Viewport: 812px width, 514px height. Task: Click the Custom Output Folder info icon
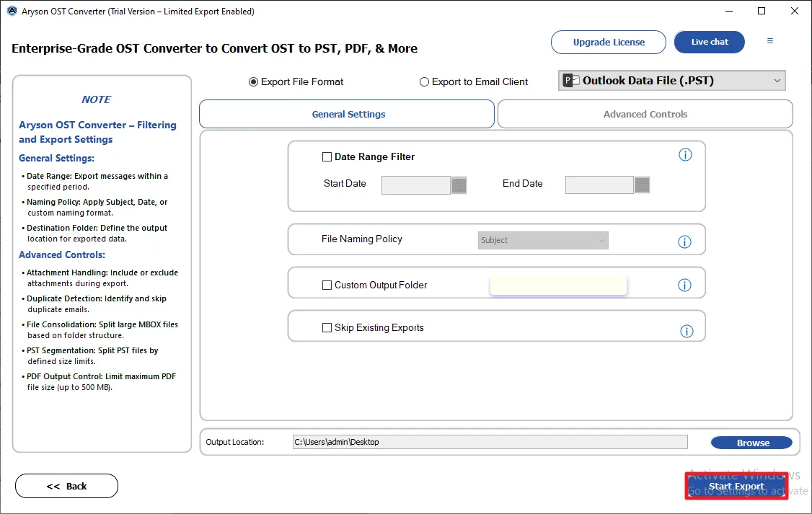coord(684,285)
